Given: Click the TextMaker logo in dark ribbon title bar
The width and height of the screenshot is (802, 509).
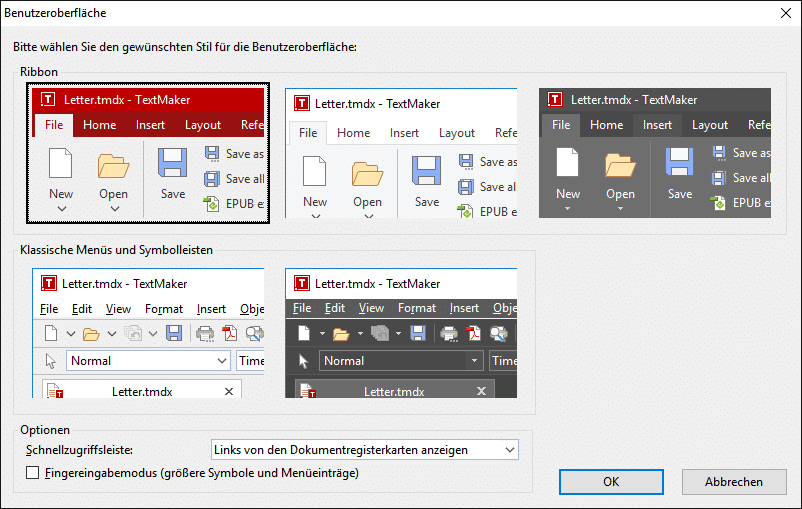Looking at the screenshot, I should click(555, 99).
